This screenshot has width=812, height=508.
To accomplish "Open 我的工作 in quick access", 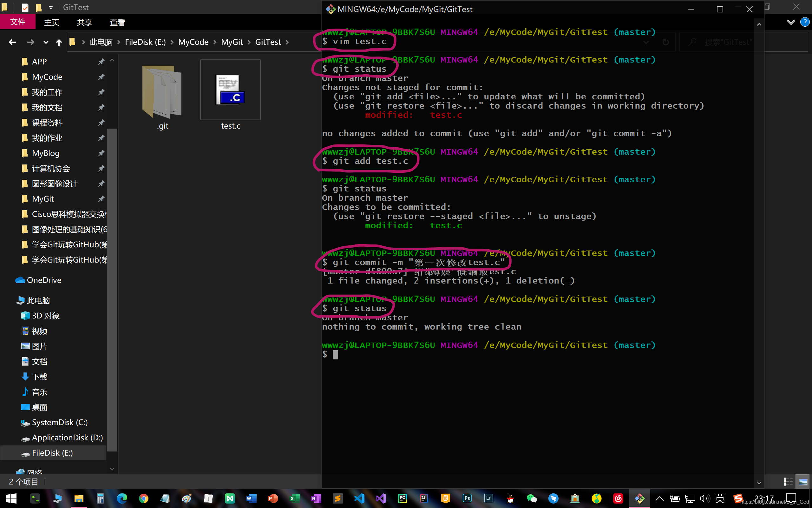I will coord(47,92).
